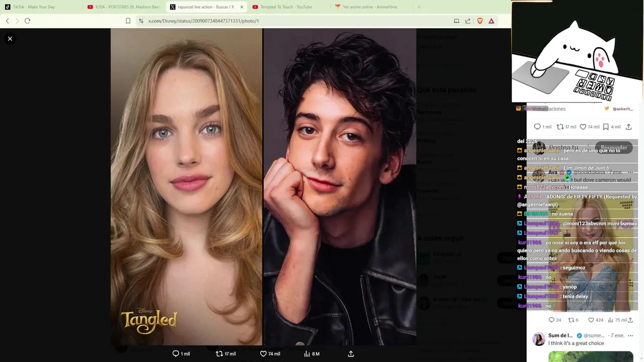Heart icon (74 mil) in the side panel

tap(590, 127)
